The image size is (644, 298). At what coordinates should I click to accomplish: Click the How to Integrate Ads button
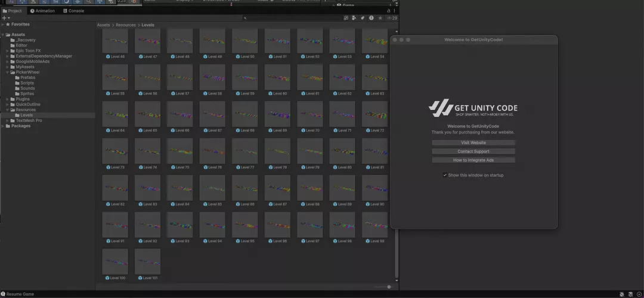473,160
